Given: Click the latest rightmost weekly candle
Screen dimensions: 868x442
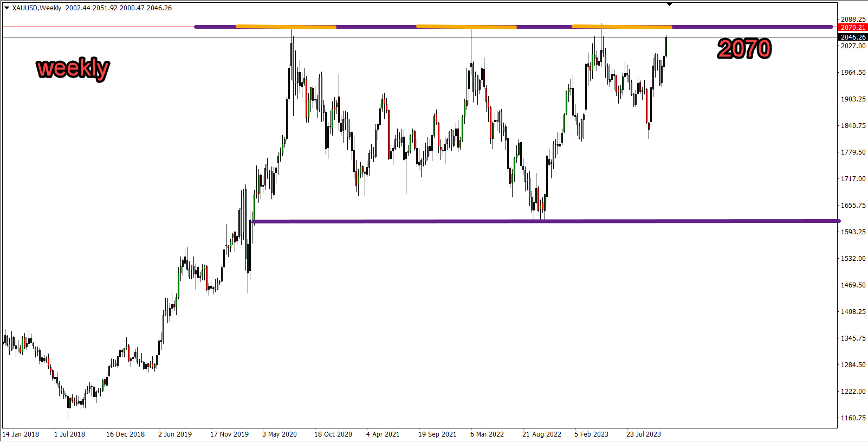Looking at the screenshot, I should tap(666, 46).
